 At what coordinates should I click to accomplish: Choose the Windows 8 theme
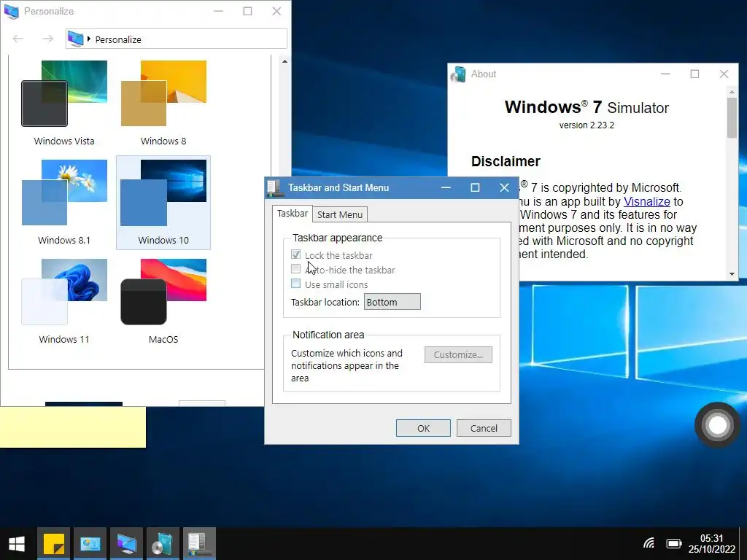point(163,104)
